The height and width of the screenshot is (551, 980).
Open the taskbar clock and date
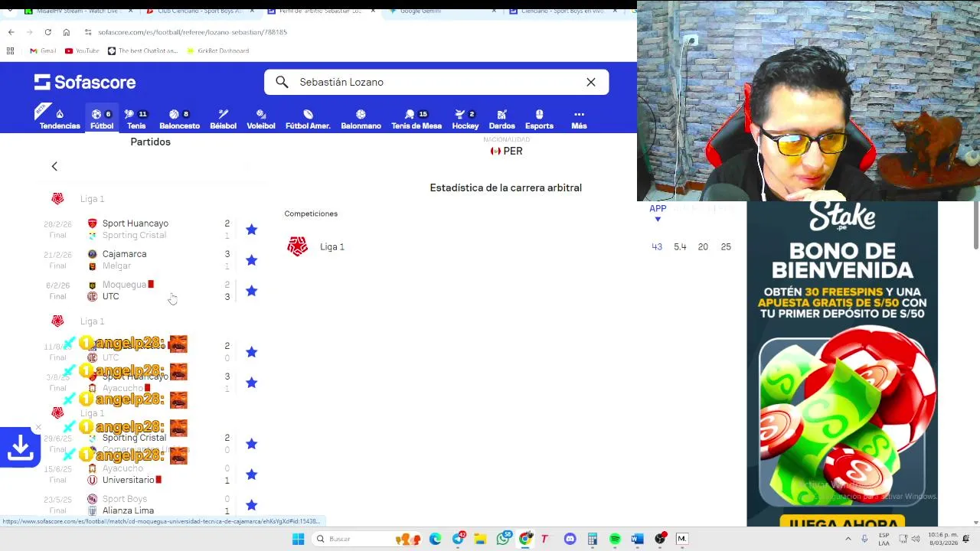pos(943,539)
